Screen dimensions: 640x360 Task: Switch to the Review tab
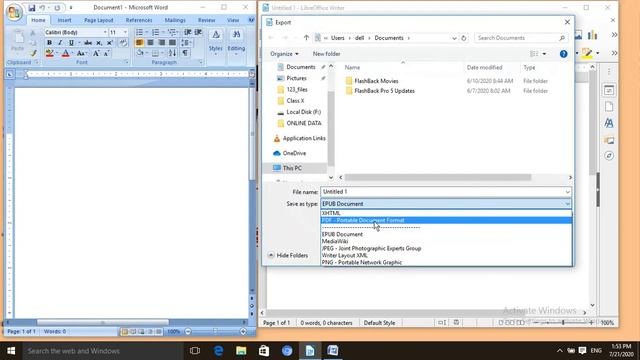pos(207,20)
